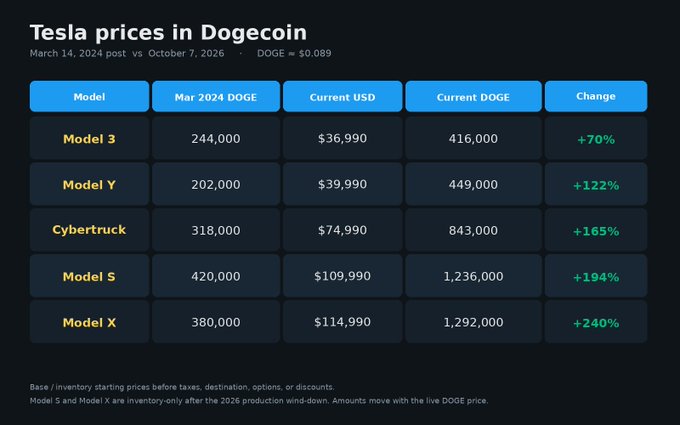Viewport: 680px width, 425px height.
Task: Click the Model S row label
Action: tap(89, 276)
